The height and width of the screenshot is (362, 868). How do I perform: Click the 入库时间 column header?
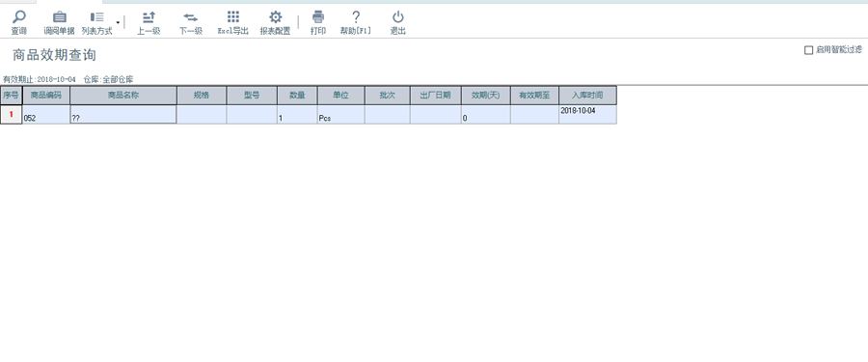tap(588, 96)
